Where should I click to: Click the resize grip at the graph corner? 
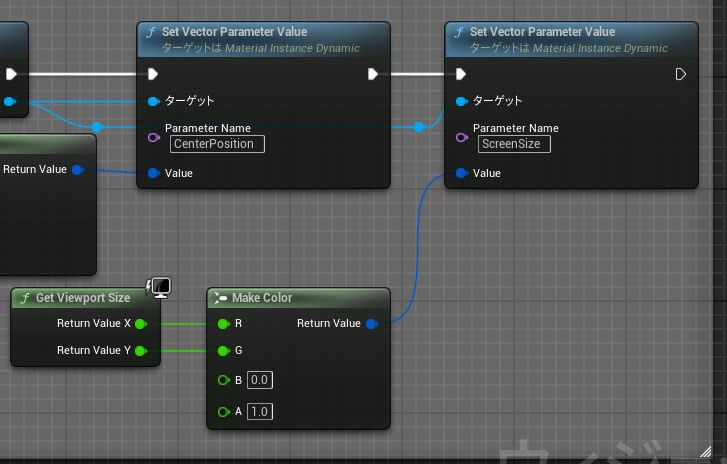(705, 451)
